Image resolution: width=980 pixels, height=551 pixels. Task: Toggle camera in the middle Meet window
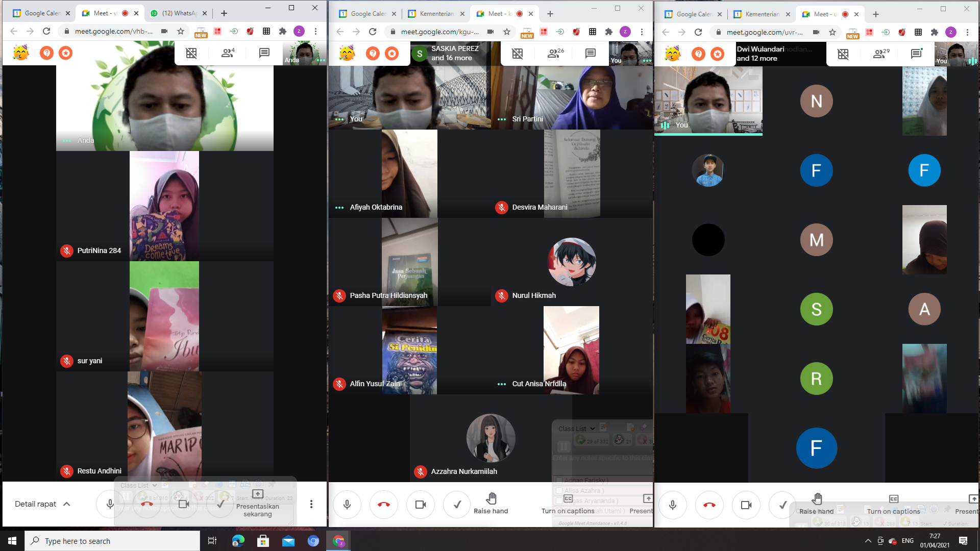coord(421,505)
